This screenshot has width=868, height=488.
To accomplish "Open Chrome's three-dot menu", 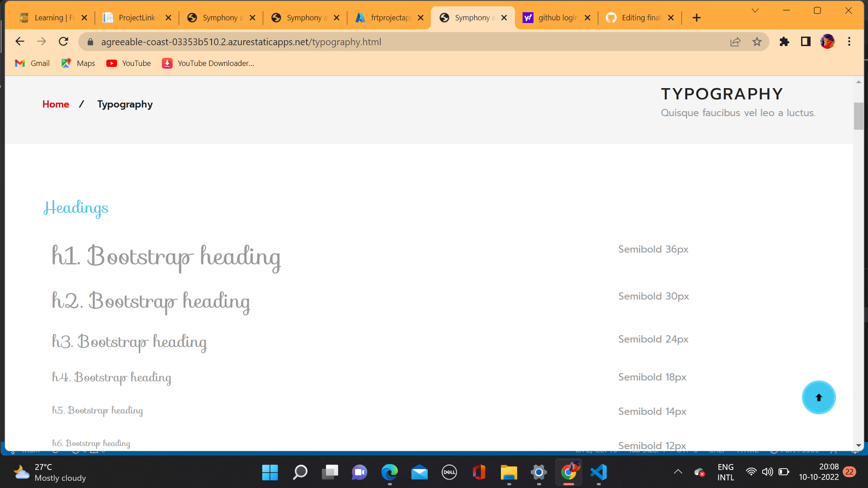I will [849, 42].
